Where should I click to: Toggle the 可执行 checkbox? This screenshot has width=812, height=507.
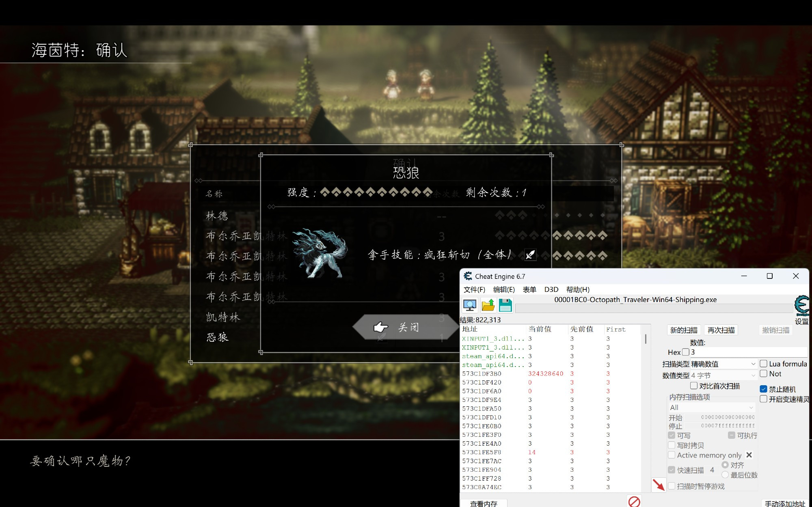pos(731,435)
